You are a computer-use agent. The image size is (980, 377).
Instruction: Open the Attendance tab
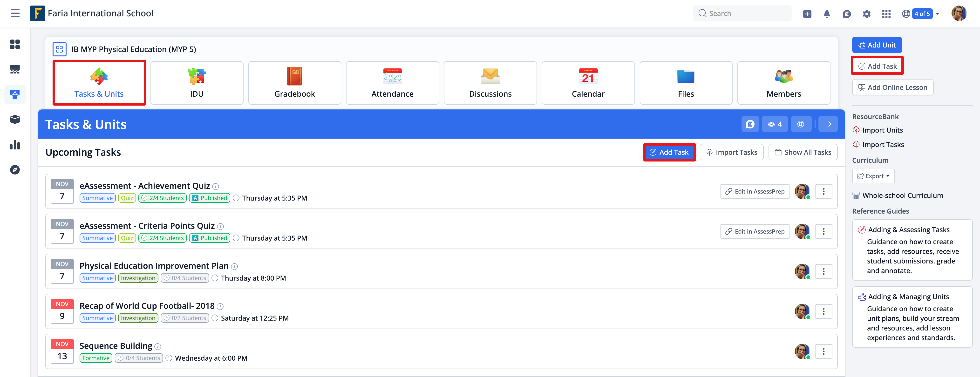[392, 83]
